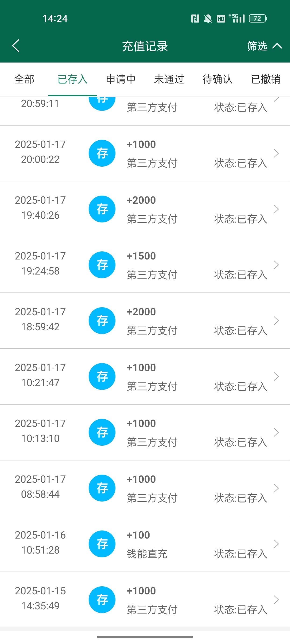Tap the NFC icon in the status bar
The width and height of the screenshot is (290, 644).
point(195,19)
